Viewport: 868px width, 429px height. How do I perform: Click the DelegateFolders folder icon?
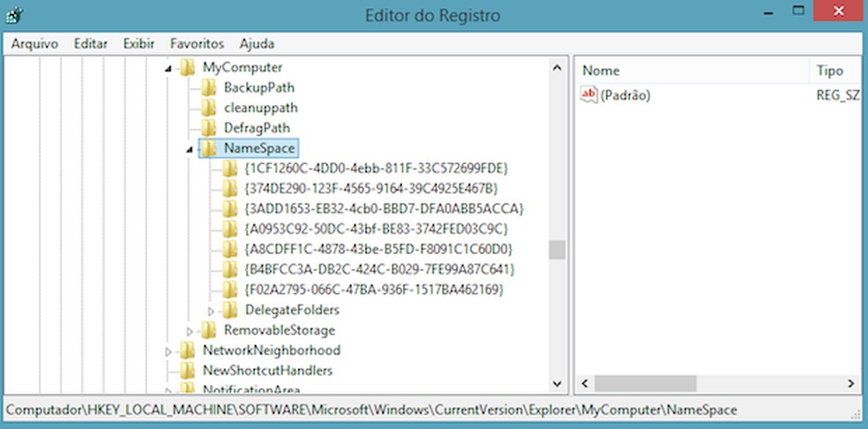(x=229, y=310)
